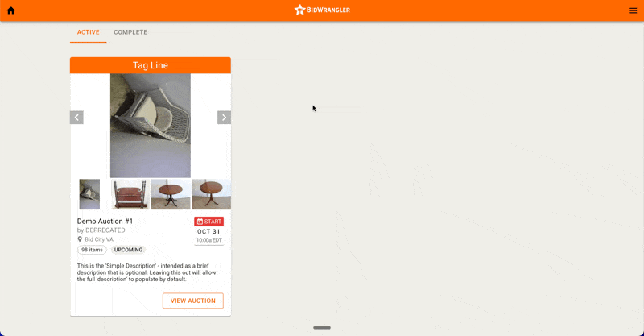Click the Tag Line orange banner

[151, 65]
